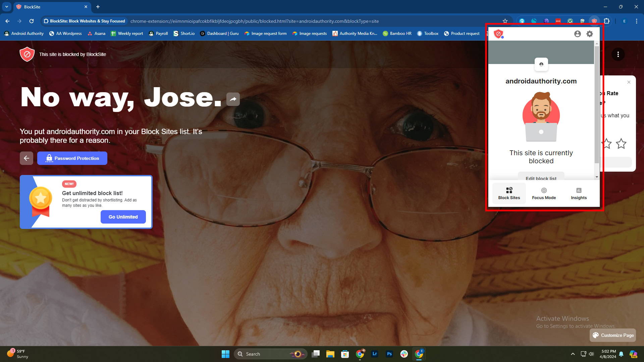Open Chrome three-dot menu

pos(636,21)
